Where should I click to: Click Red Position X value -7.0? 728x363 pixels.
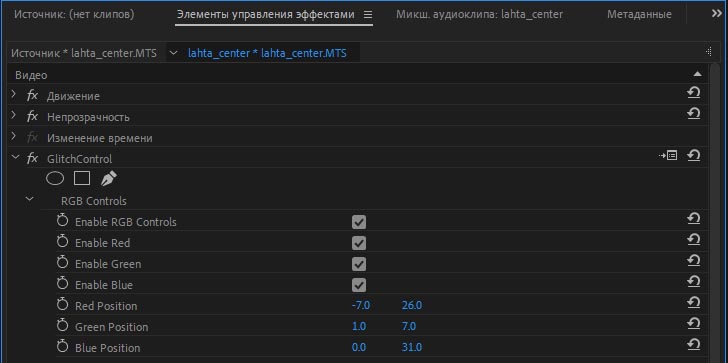[x=361, y=305]
